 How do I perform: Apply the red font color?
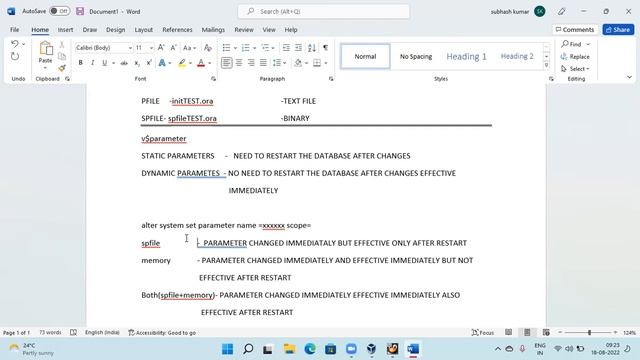pyautogui.click(x=201, y=63)
